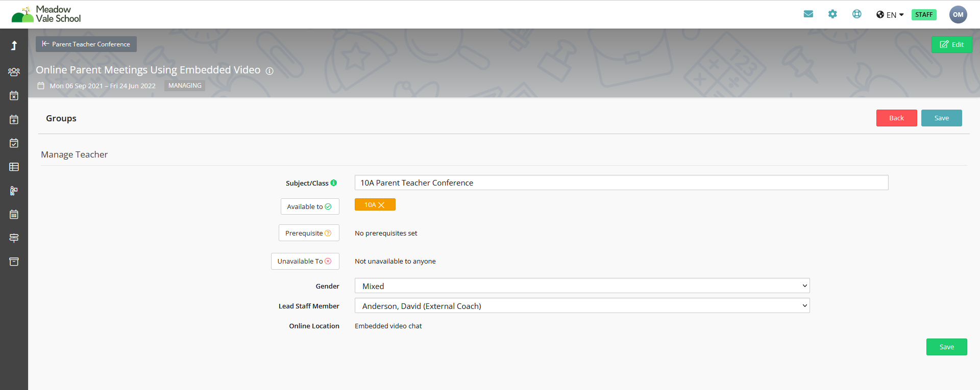This screenshot has width=980, height=390.
Task: Click the Prerequisite button
Action: (308, 233)
